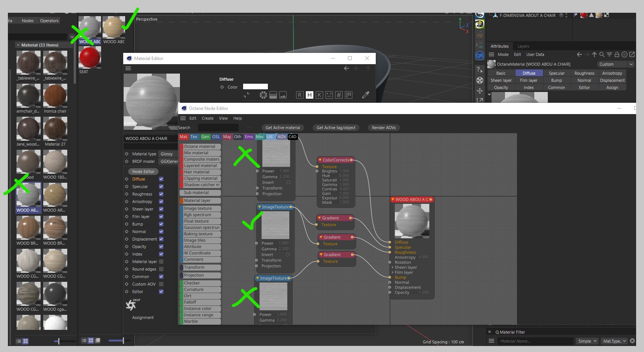
Task: Open the BRDF model dropdown
Action: [168, 161]
